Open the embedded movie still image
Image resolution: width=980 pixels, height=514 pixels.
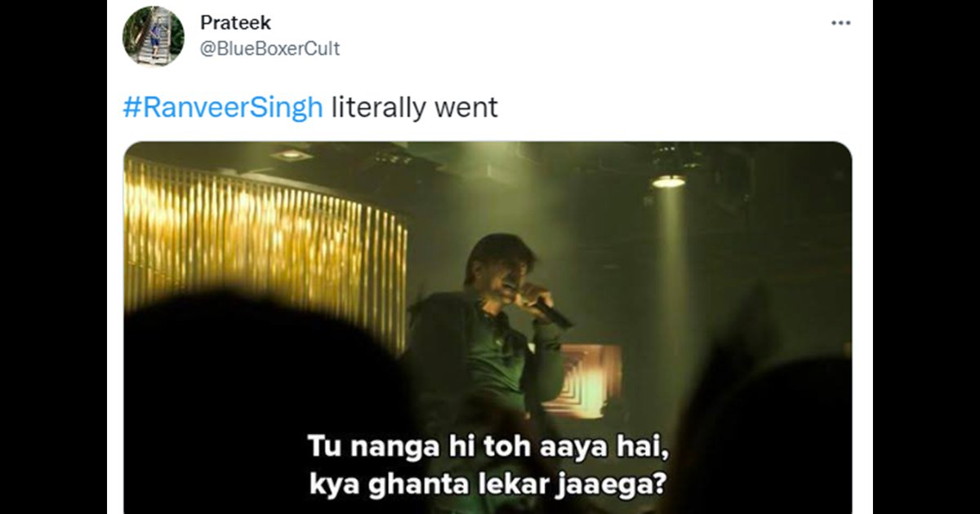488,328
